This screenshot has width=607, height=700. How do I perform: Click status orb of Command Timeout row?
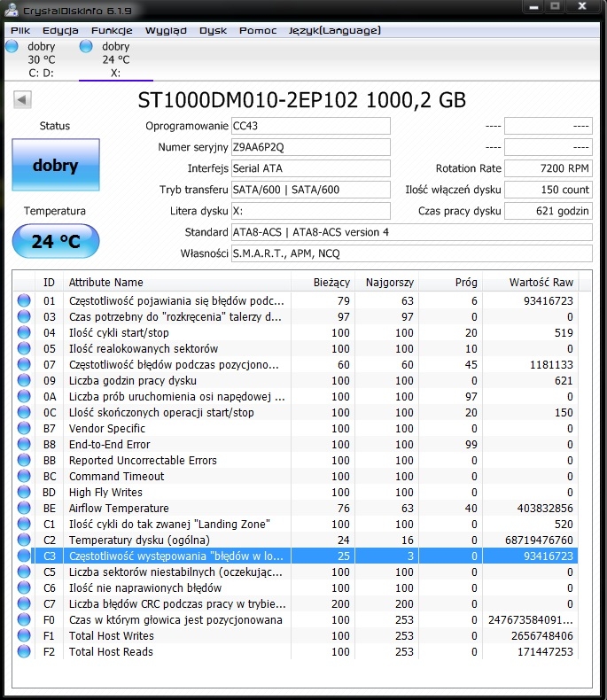click(x=24, y=476)
